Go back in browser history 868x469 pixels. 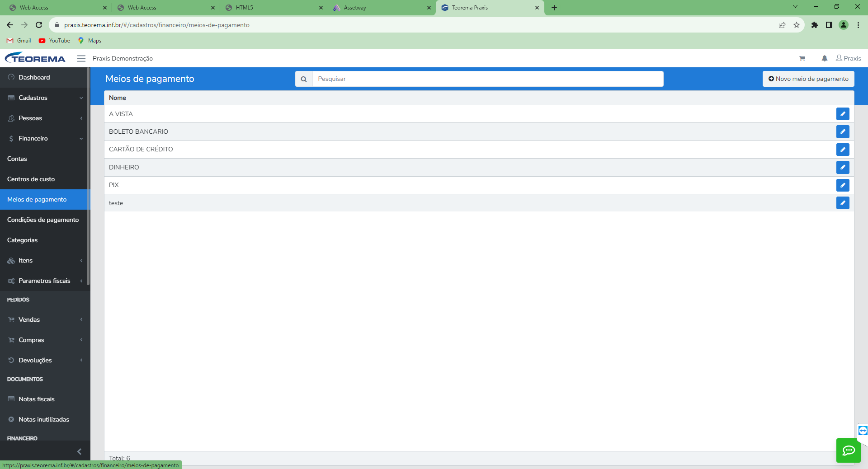[x=10, y=25]
